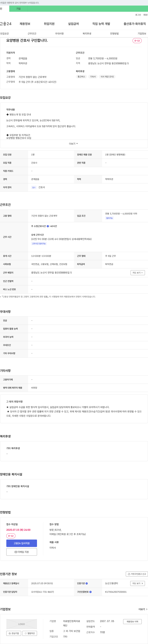This screenshot has width=148, height=644.
Task: Expand 지도 보기 for 근무 예정지
Action: [138, 273]
